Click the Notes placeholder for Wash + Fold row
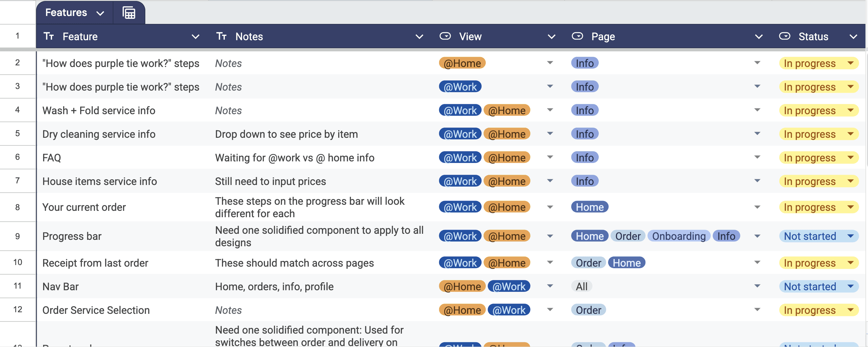868x347 pixels. (228, 110)
